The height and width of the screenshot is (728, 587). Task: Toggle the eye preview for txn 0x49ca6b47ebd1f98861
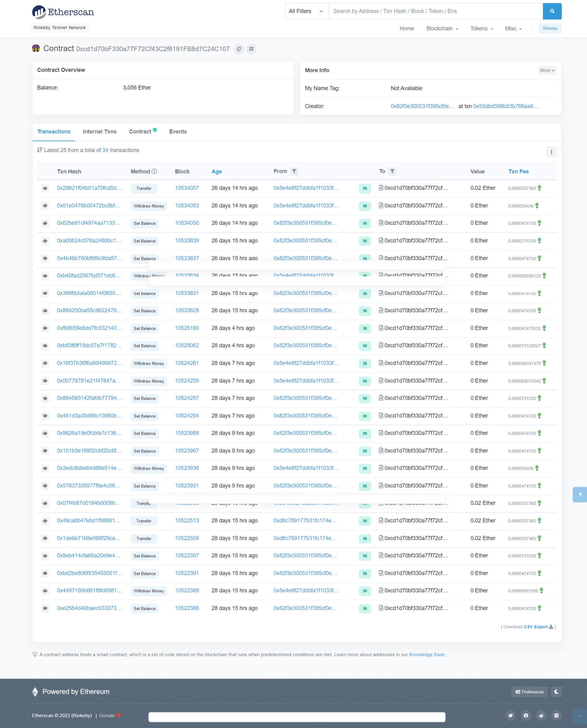[45, 521]
